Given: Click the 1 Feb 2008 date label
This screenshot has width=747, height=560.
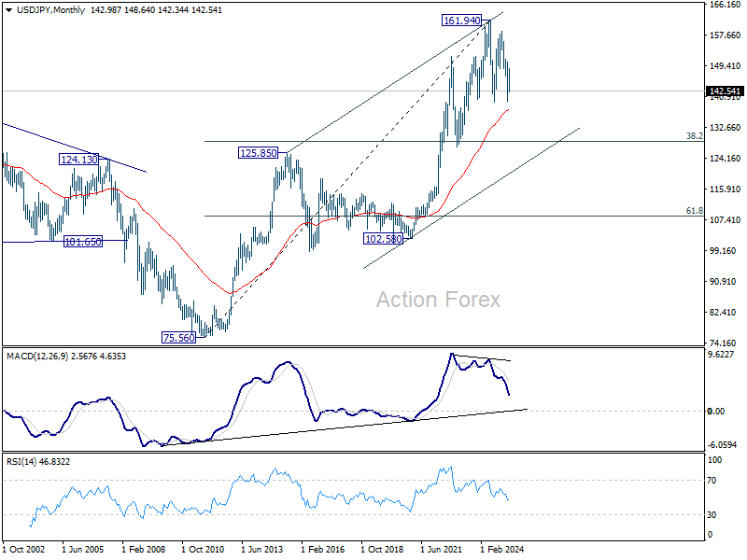Looking at the screenshot, I should point(144,550).
